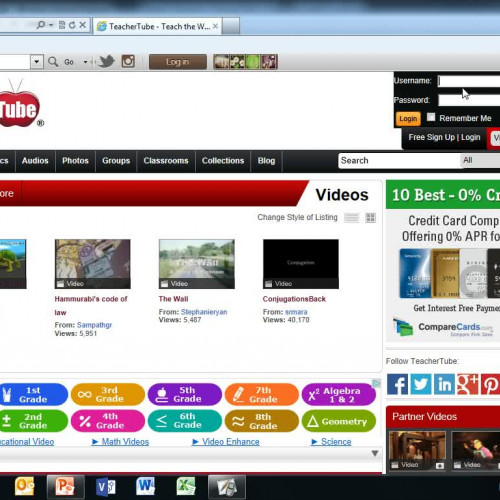Click the Instagram camera icon in toolbar
Screen dimensions: 500x500
(x=128, y=61)
